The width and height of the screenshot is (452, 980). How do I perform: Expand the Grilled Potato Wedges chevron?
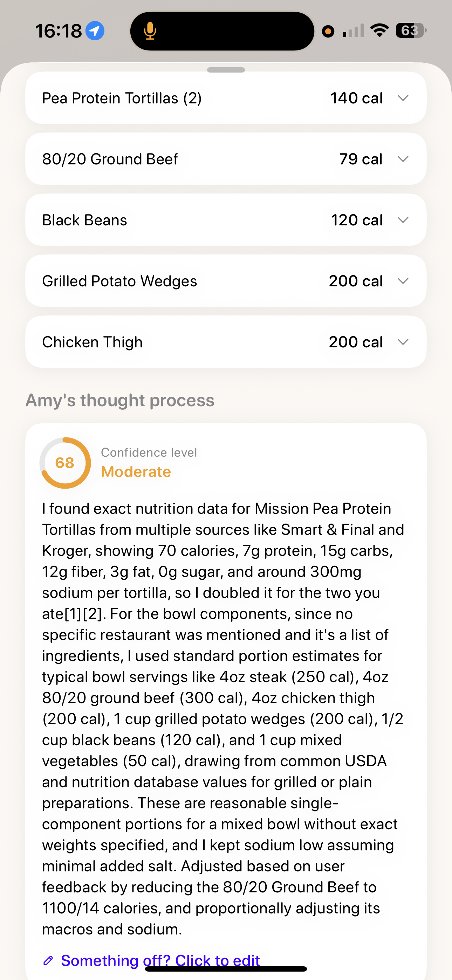point(403,281)
